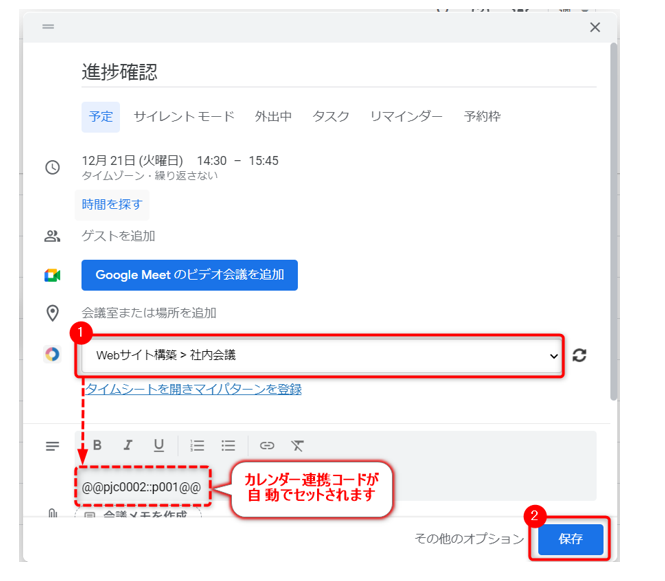Viewport: 665px width, 581px height.
Task: Change the start time 14:30
Action: 212,161
